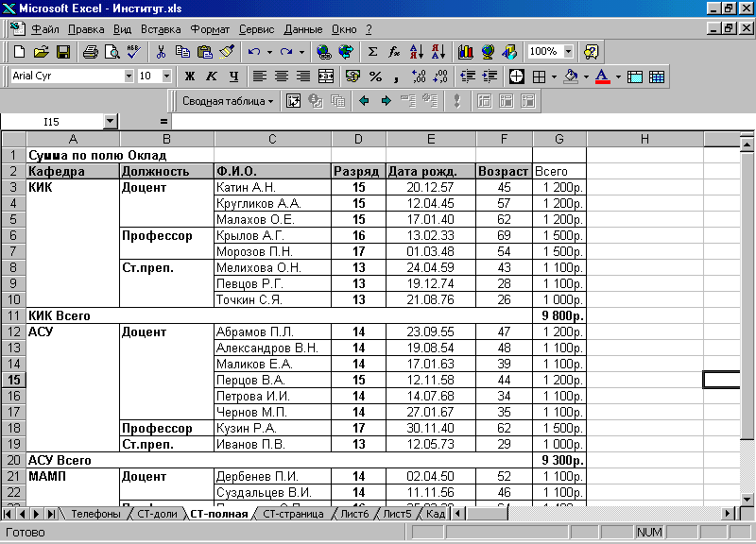Expand the Redo history dropdown arrow

(x=301, y=52)
